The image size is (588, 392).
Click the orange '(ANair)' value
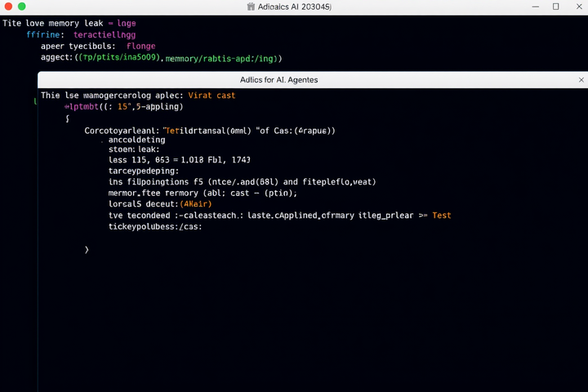pos(196,204)
